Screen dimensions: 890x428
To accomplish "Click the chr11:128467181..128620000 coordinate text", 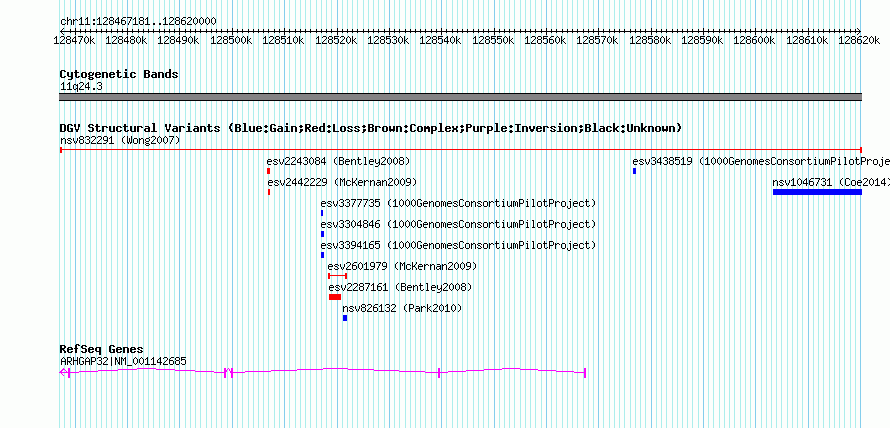I will 138,22.
